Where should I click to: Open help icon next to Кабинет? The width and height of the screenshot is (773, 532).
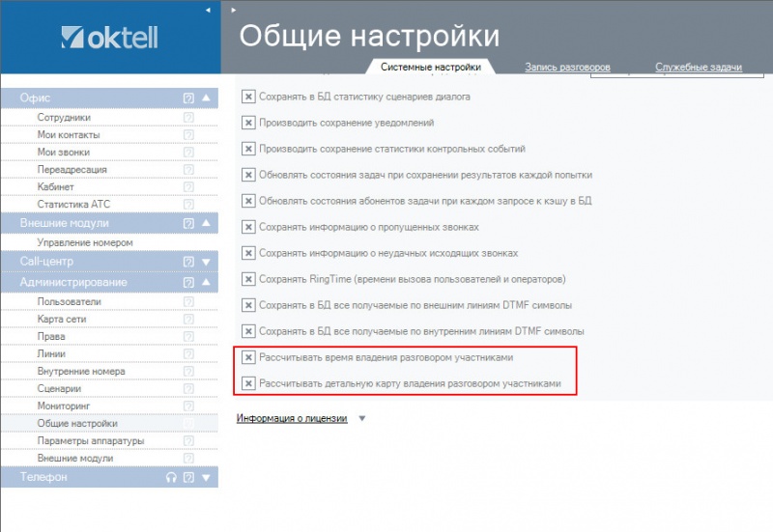188,186
